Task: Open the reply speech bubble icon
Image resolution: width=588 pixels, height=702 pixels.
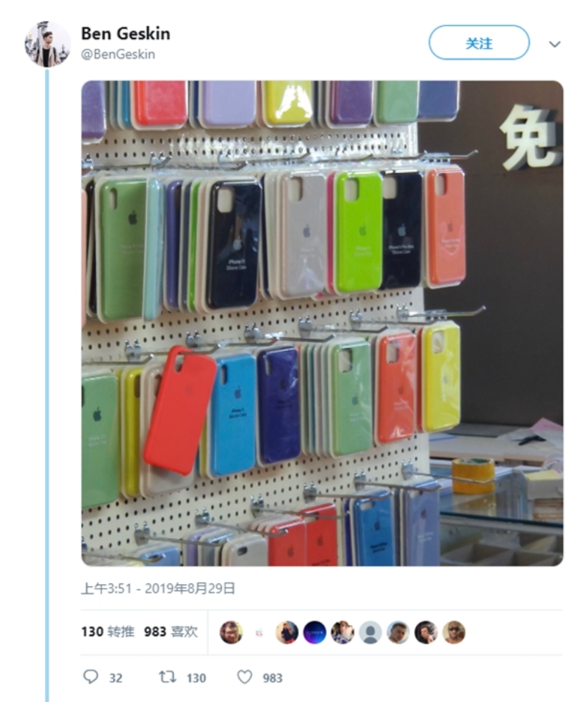Action: [x=90, y=676]
